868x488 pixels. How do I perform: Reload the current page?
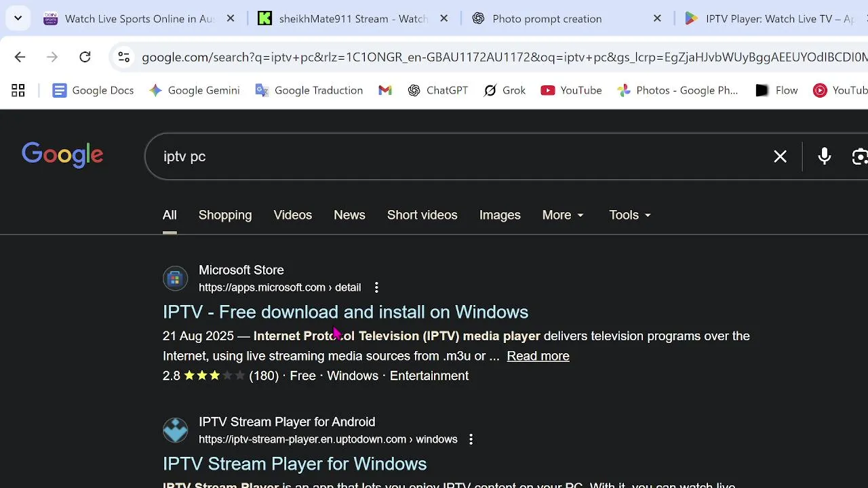85,57
